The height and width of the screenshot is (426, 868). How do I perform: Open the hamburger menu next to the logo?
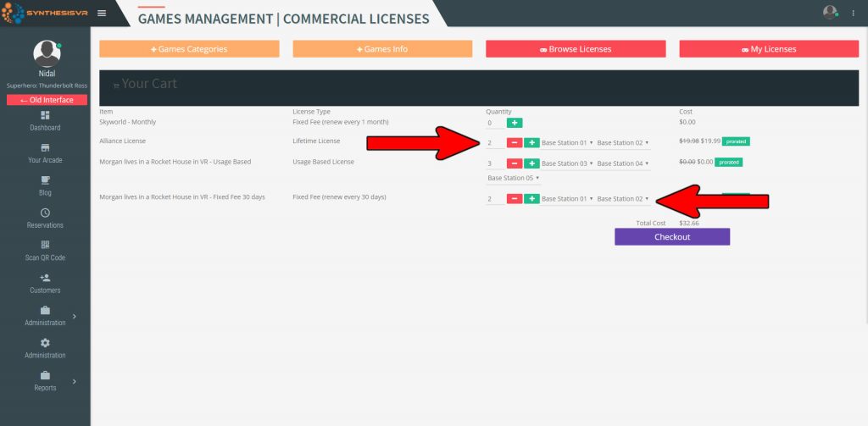102,13
